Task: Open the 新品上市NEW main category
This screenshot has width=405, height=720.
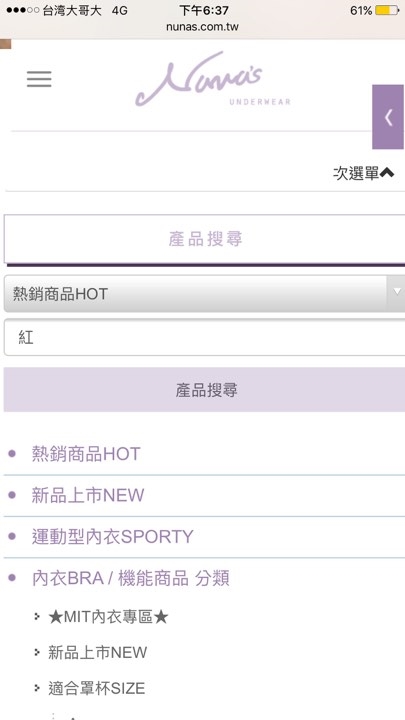Action: tap(88, 495)
